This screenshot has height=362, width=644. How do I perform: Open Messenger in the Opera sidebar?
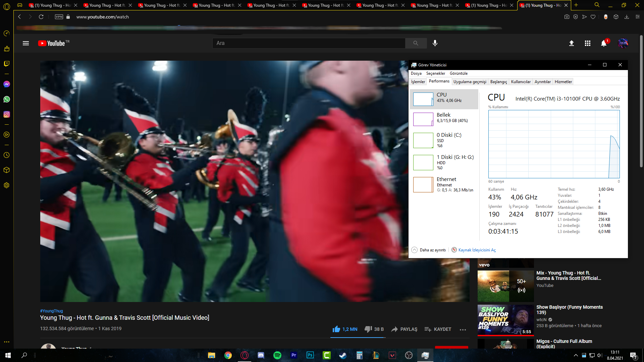[x=6, y=84]
